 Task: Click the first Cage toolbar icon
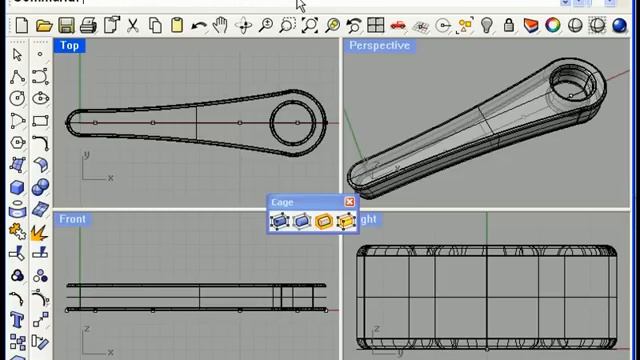pos(280,222)
